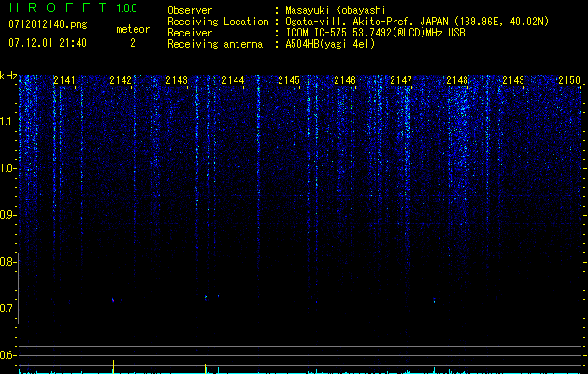Click the date stamp 07.12.01 21:40

point(48,43)
